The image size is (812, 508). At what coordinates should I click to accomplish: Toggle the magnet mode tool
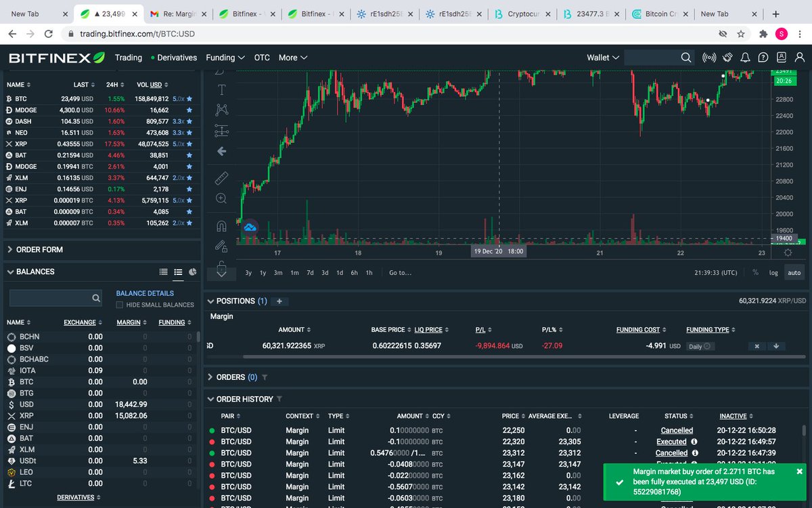[221, 226]
